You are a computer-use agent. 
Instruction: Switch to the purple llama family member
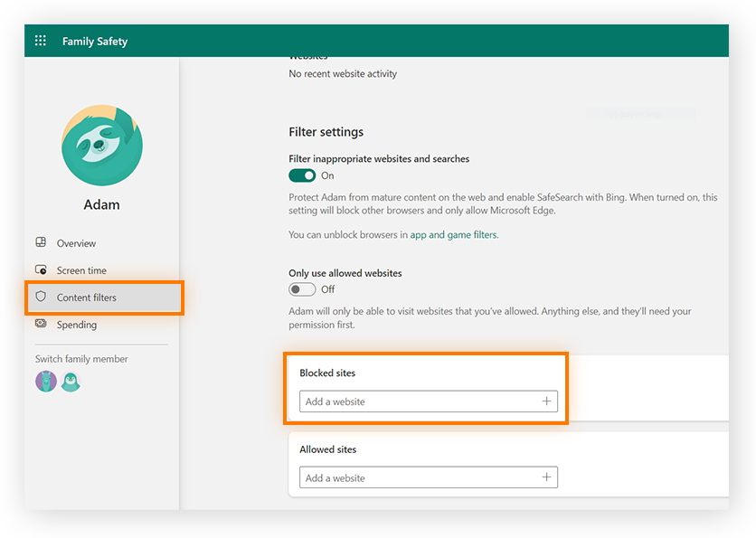46,382
